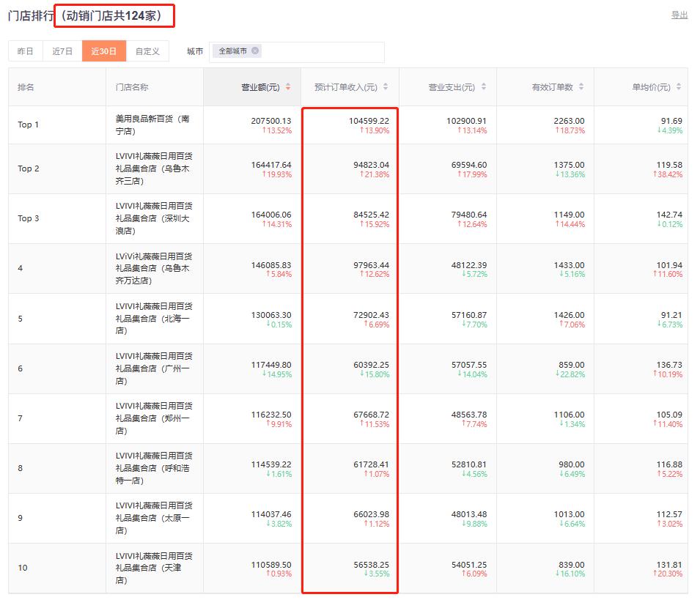Click order income value 97963.44
Viewport: 700px width, 608px height.
coord(371,265)
